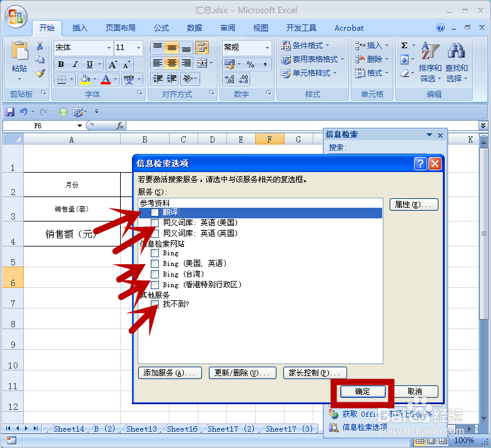The width and height of the screenshot is (491, 448).
Task: Save workbook from quick access toolbar
Action: (10, 112)
